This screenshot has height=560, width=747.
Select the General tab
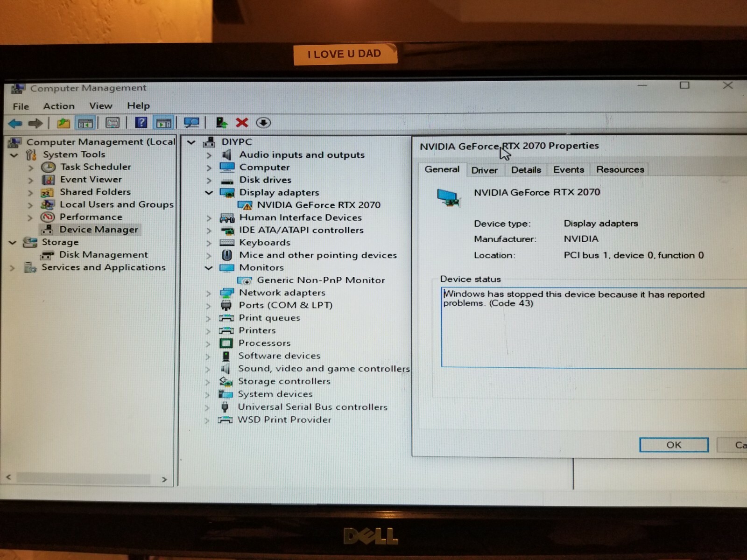442,169
